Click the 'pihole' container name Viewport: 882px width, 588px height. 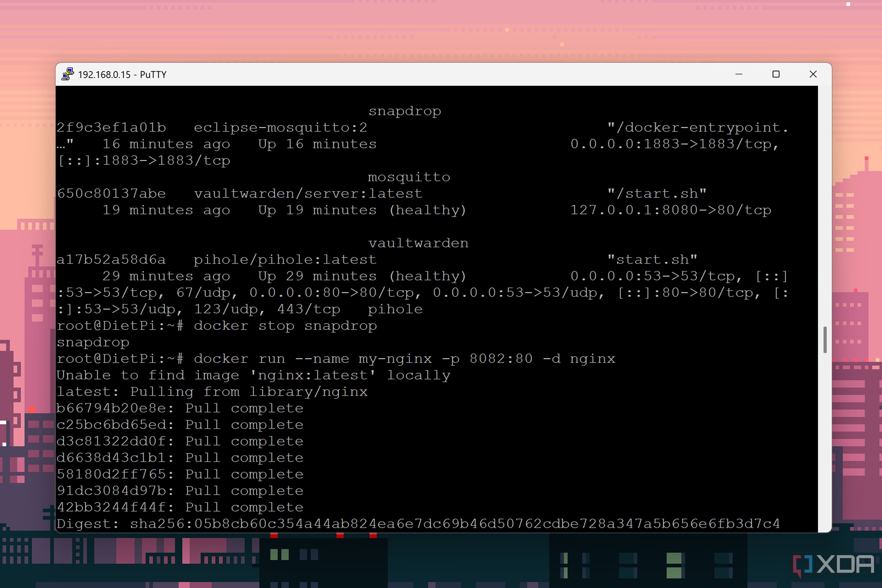395,309
